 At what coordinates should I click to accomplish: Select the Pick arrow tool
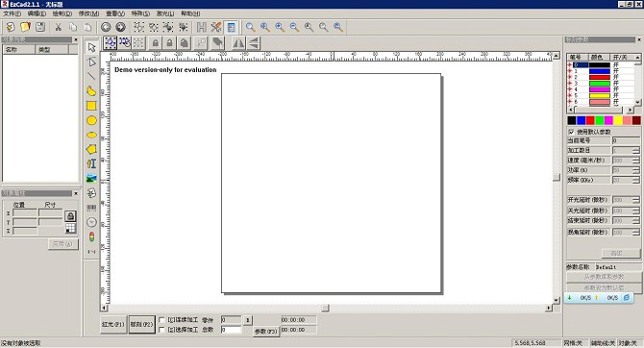click(x=91, y=47)
